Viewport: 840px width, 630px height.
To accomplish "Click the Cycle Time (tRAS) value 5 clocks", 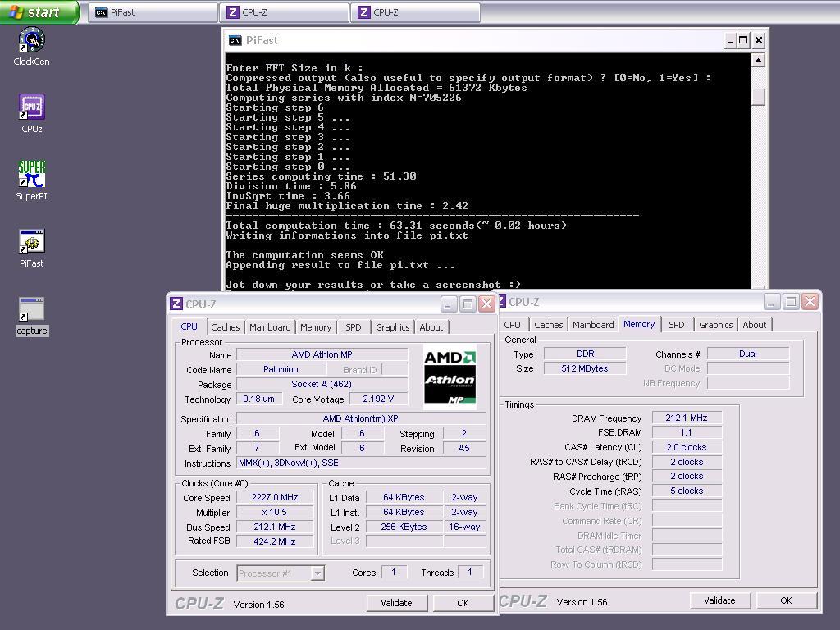I will [687, 491].
